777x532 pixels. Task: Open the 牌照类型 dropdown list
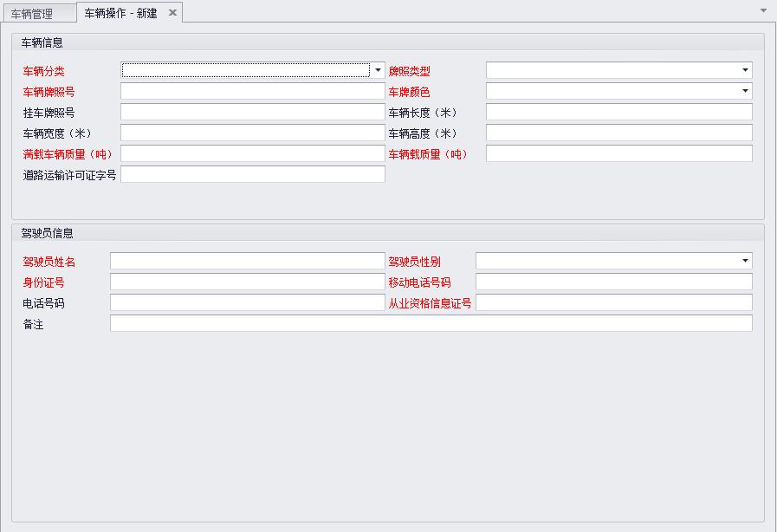744,70
